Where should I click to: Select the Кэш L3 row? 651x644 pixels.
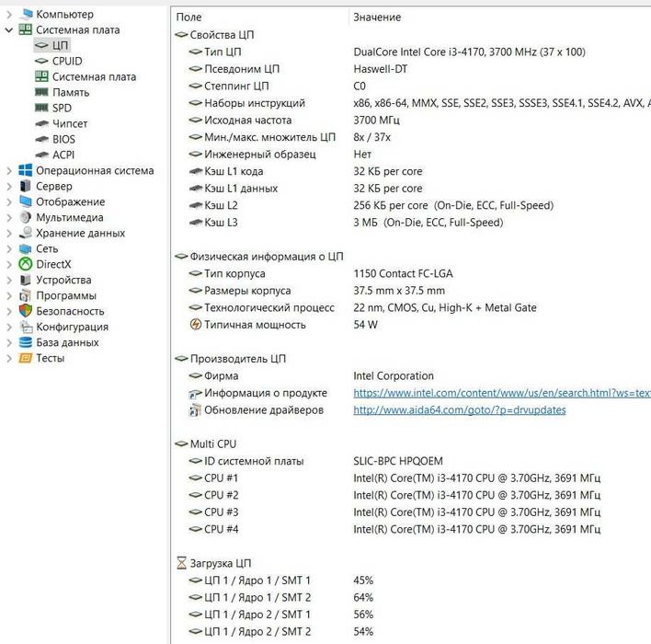coord(413,223)
